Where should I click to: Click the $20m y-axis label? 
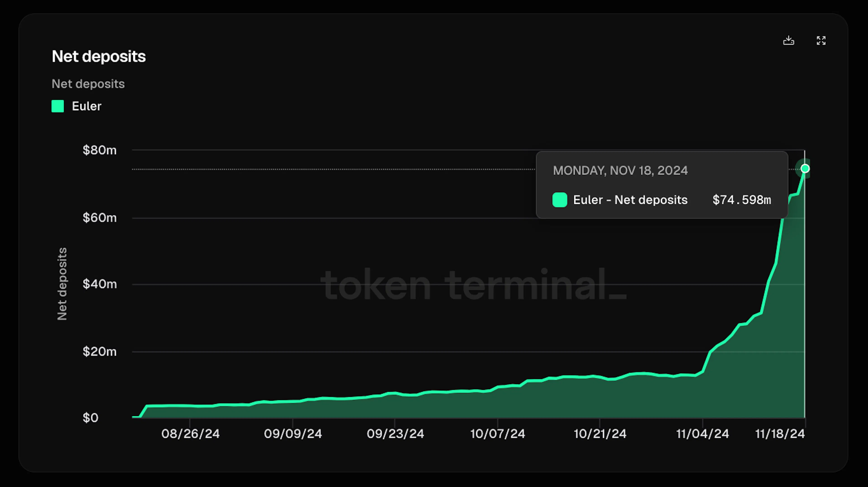pos(100,352)
